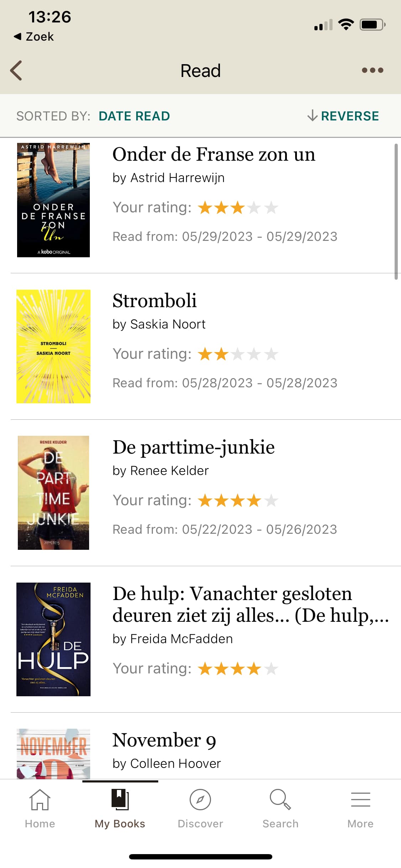The image size is (401, 868).
Task: Open Stromboli book cover thumbnail
Action: [53, 346]
